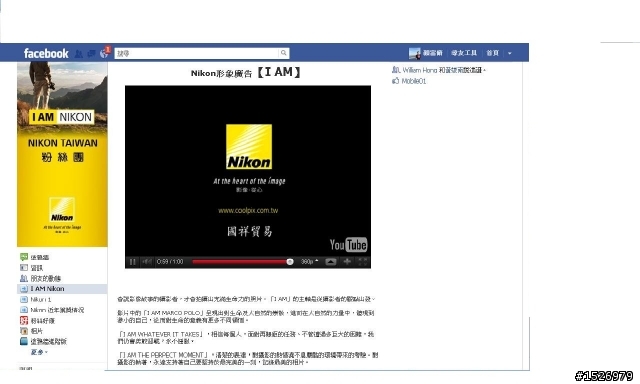The image size is (640, 384).
Task: Pause the YouTube video
Action: click(x=133, y=262)
